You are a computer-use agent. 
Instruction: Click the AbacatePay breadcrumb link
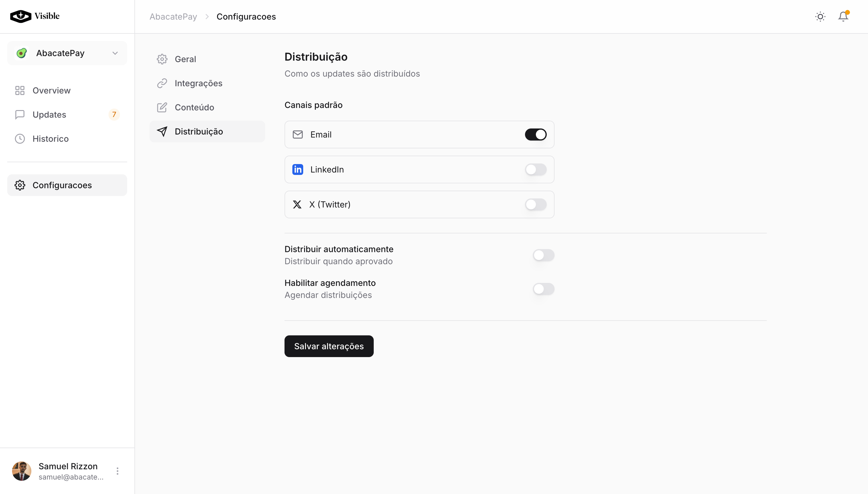[173, 17]
